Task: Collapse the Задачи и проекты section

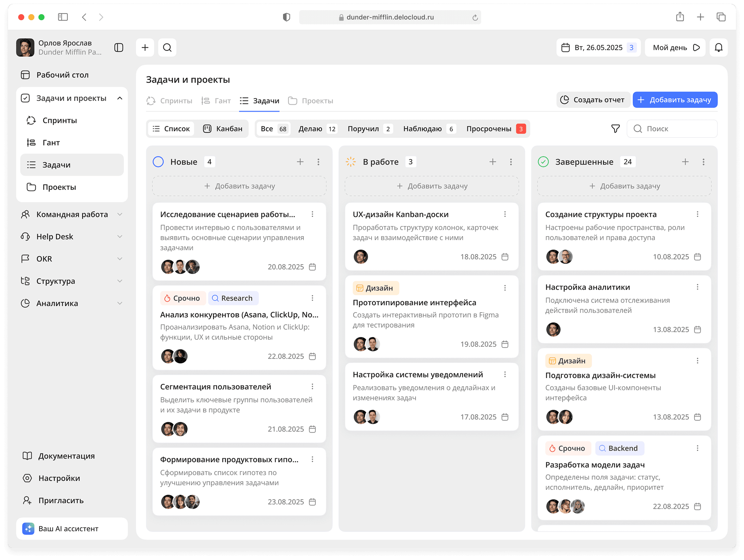Action: [x=120, y=98]
